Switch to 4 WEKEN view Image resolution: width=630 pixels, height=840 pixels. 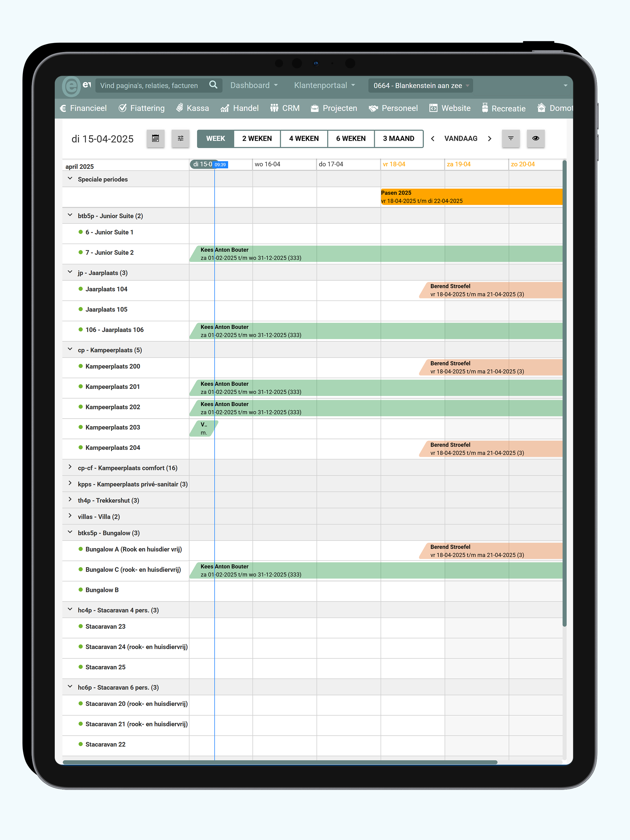click(x=304, y=139)
